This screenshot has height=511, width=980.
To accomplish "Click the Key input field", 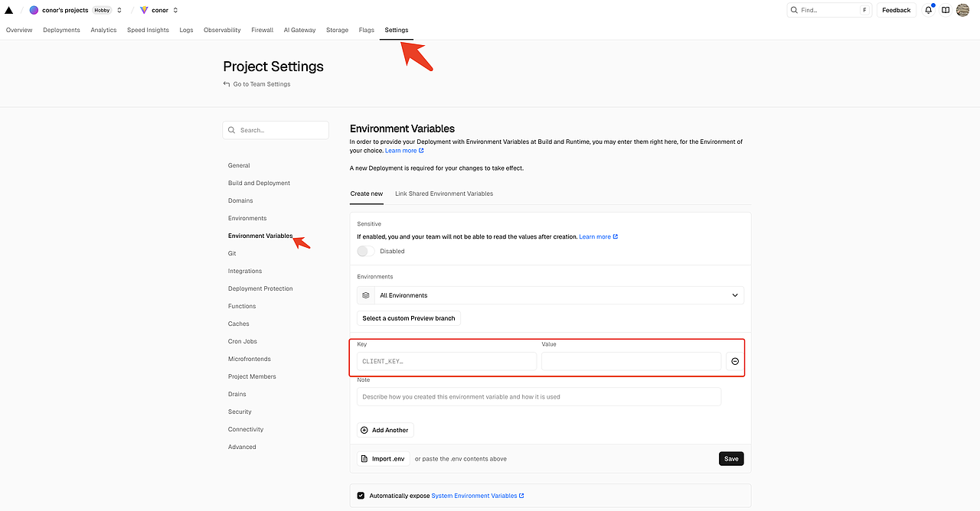I will click(x=446, y=361).
